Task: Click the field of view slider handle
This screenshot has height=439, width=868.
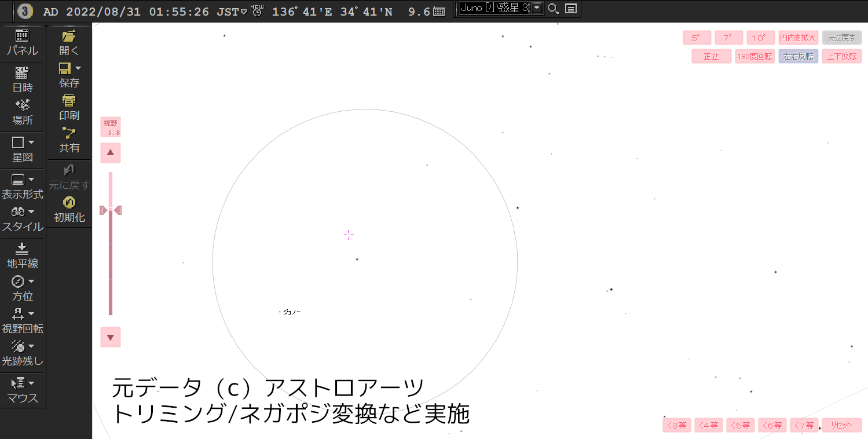Action: [x=111, y=210]
